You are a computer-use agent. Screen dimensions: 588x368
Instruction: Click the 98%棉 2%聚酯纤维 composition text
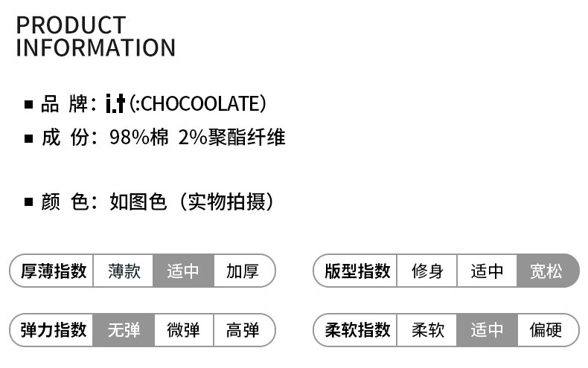(196, 138)
